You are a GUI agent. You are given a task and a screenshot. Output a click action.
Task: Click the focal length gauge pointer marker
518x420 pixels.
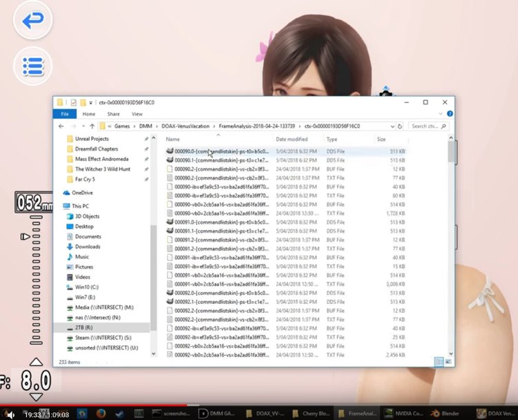coord(25,237)
